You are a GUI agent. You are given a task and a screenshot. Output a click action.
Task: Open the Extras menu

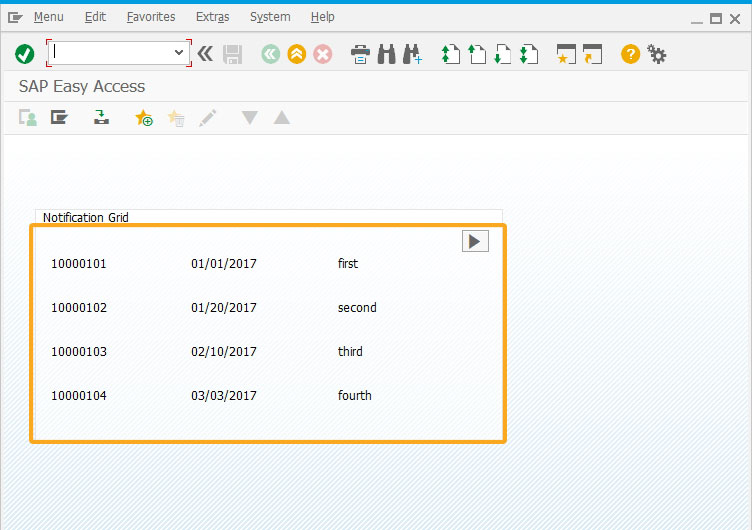pyautogui.click(x=212, y=17)
